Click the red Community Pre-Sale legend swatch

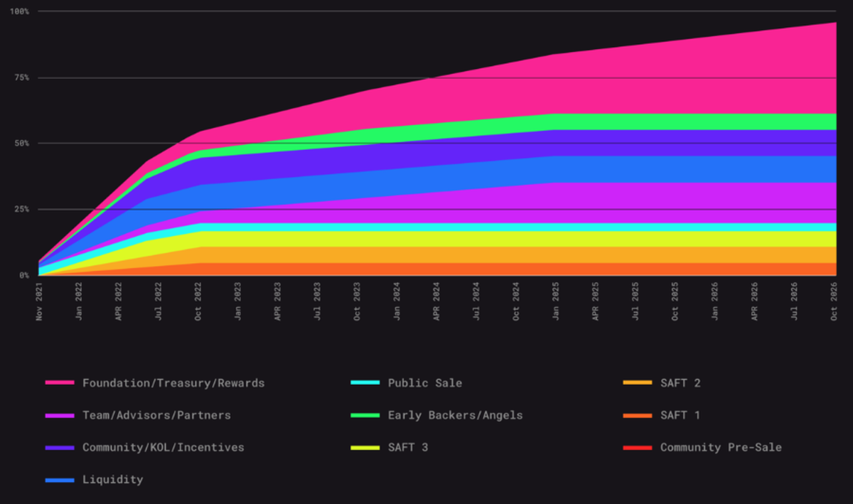click(x=637, y=448)
